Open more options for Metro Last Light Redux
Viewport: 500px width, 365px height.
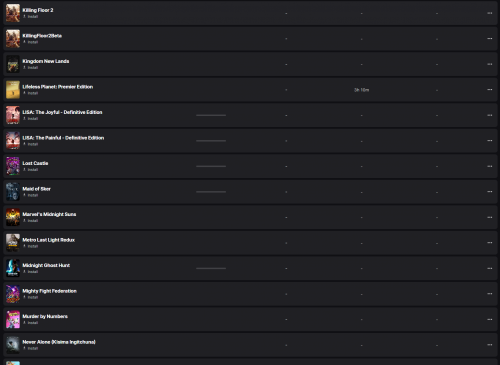point(490,242)
